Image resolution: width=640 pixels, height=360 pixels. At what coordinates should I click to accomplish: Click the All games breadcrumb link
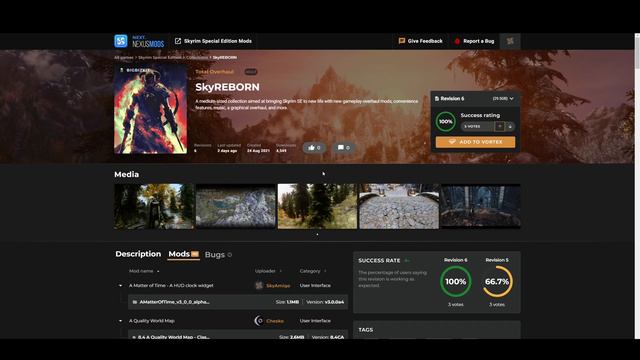(x=124, y=58)
